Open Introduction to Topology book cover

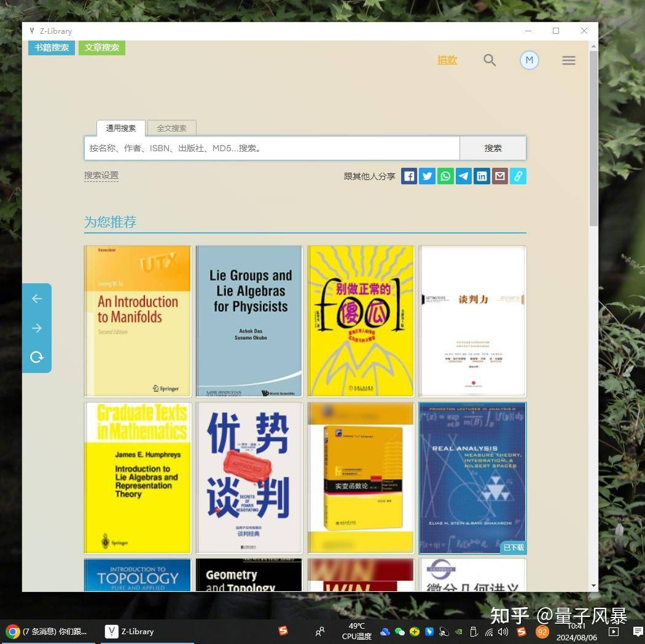[x=138, y=575]
